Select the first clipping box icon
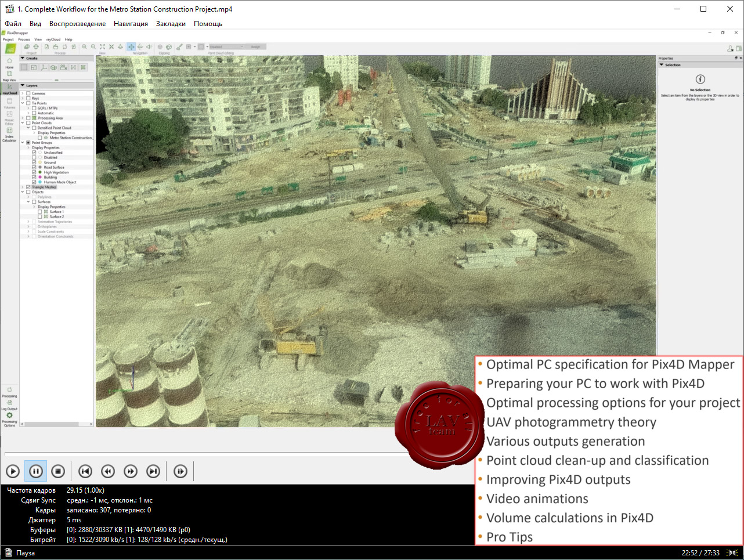 pyautogui.click(x=160, y=46)
